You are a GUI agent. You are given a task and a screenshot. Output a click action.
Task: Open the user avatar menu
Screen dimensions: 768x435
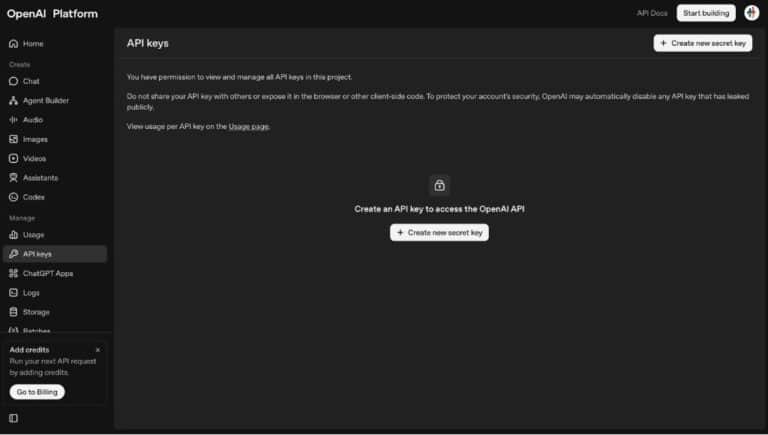click(751, 13)
